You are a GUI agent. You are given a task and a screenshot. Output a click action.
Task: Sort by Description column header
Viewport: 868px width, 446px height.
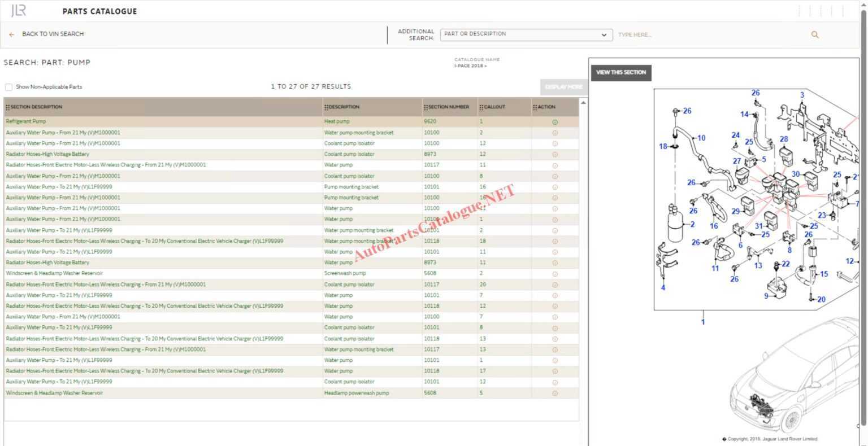point(344,107)
